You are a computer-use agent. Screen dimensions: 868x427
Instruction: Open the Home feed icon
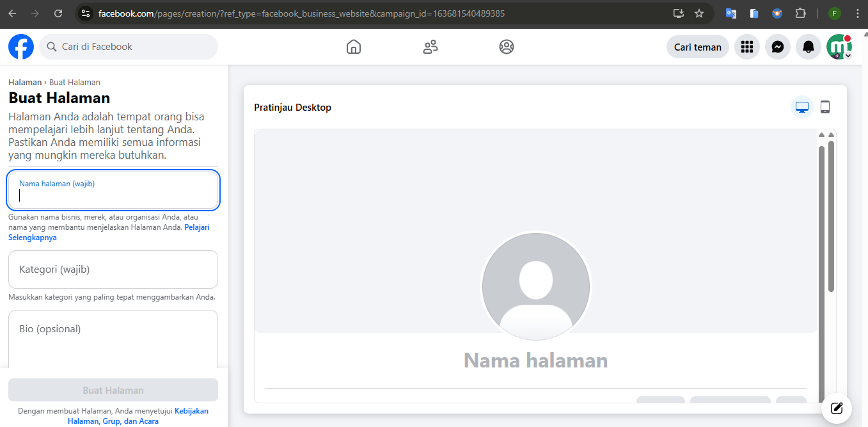click(354, 47)
